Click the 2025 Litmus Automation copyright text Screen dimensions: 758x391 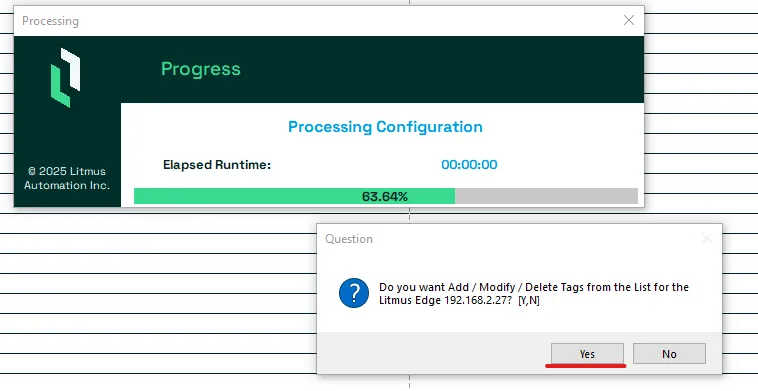[67, 178]
